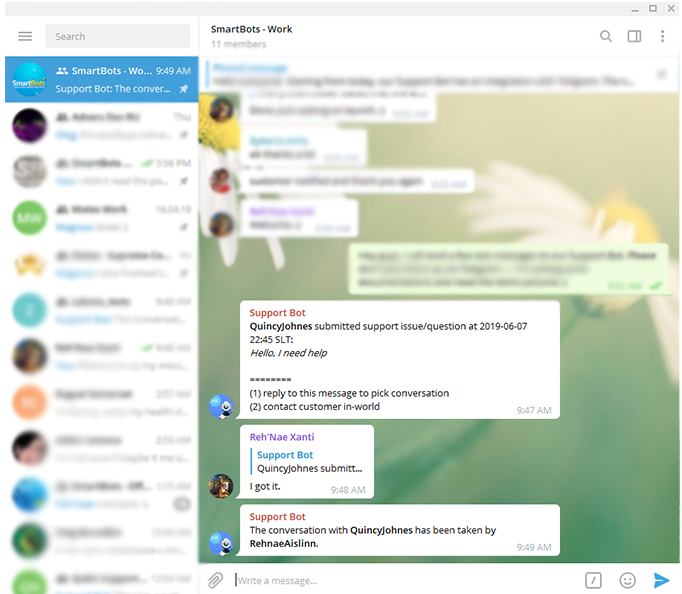Click '(1) reply to this message to pick conversation'
This screenshot has height=594, width=682.
349,393
